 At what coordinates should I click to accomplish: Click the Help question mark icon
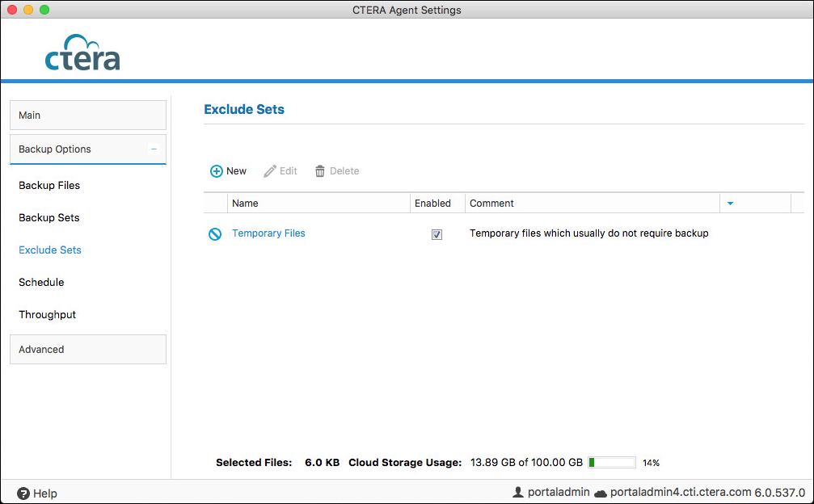(x=23, y=493)
